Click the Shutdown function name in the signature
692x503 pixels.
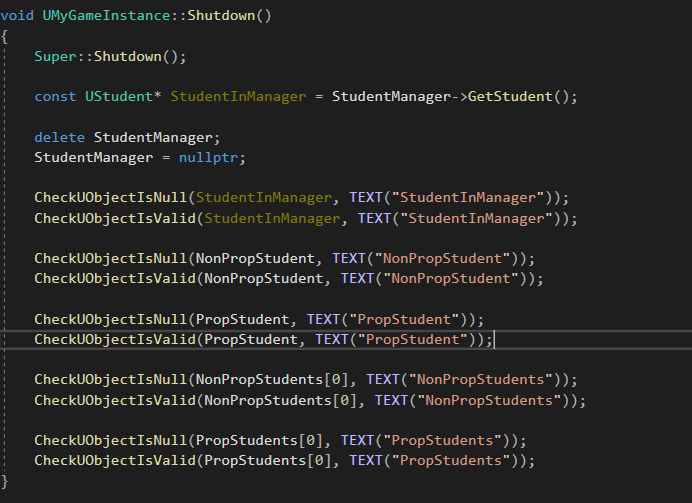click(221, 15)
